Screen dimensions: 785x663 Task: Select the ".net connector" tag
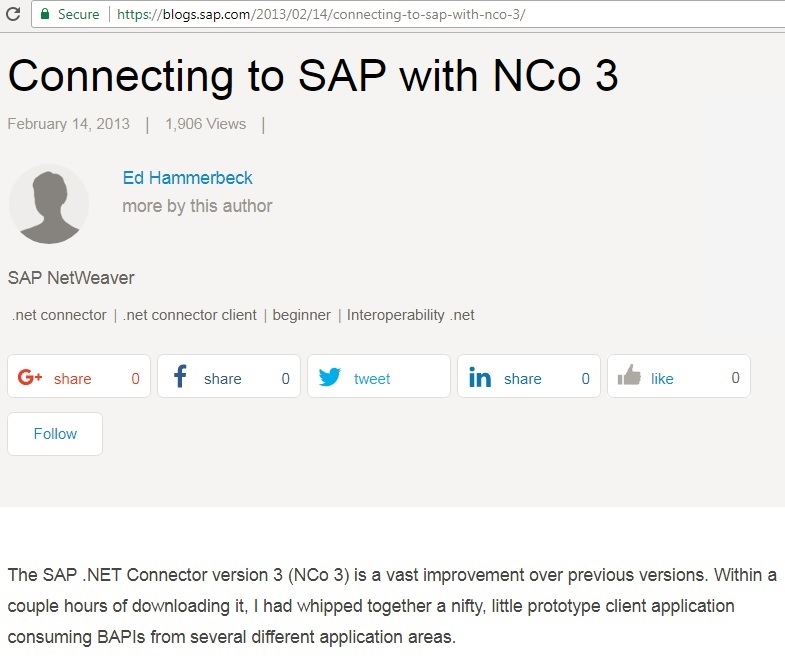(59, 315)
